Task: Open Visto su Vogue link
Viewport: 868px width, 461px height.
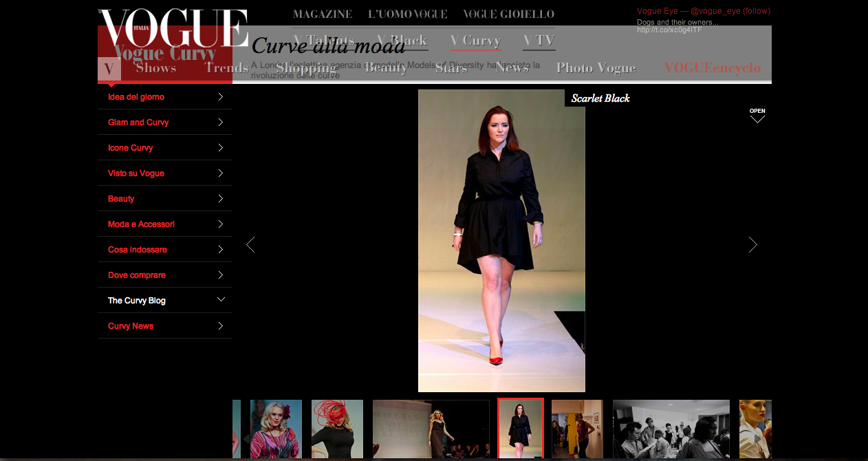Action: [136, 173]
